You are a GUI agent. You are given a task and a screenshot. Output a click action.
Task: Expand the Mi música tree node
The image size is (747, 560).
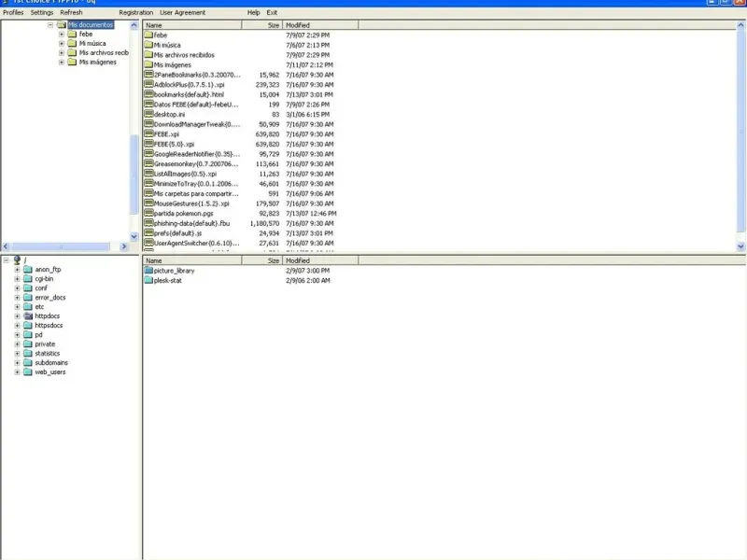point(62,43)
